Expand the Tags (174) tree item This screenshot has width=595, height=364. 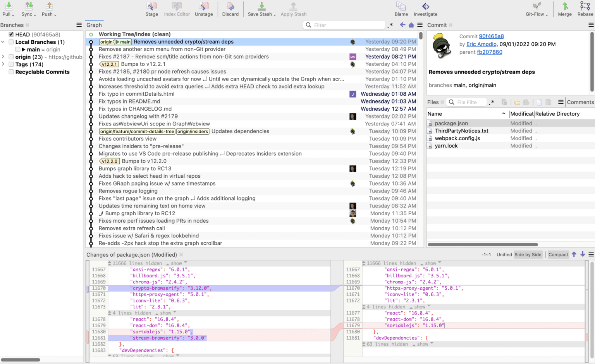(x=4, y=64)
